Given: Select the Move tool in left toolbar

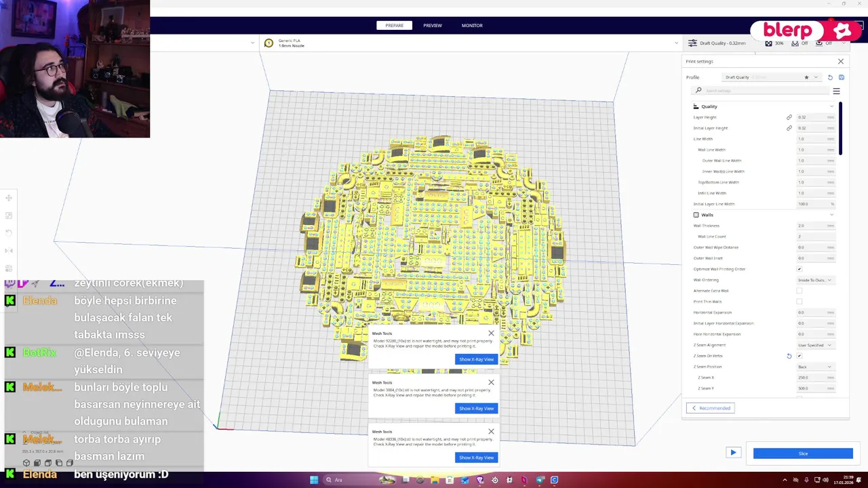Looking at the screenshot, I should 9,198.
